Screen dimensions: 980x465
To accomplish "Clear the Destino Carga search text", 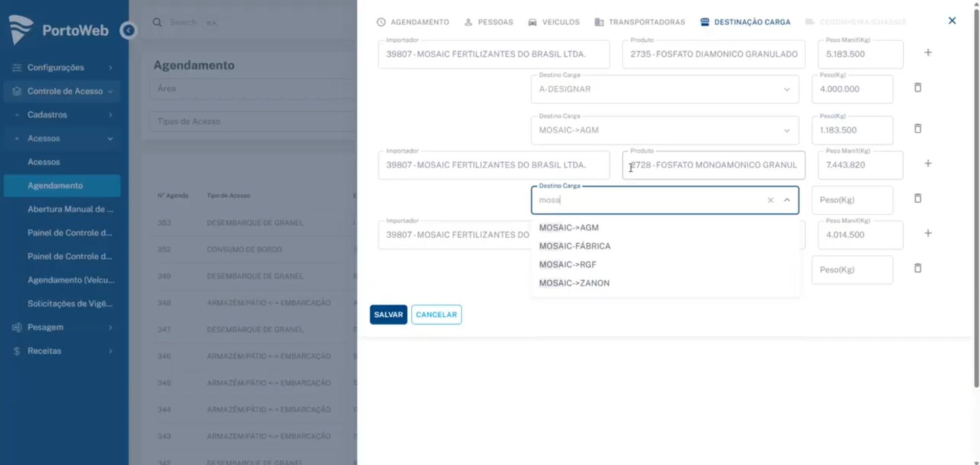I will pos(770,200).
